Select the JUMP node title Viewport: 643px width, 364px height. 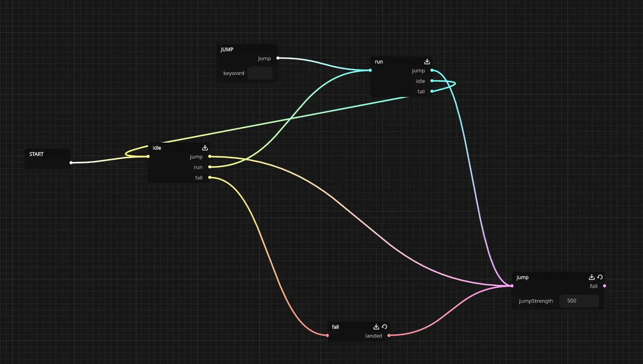tap(227, 50)
